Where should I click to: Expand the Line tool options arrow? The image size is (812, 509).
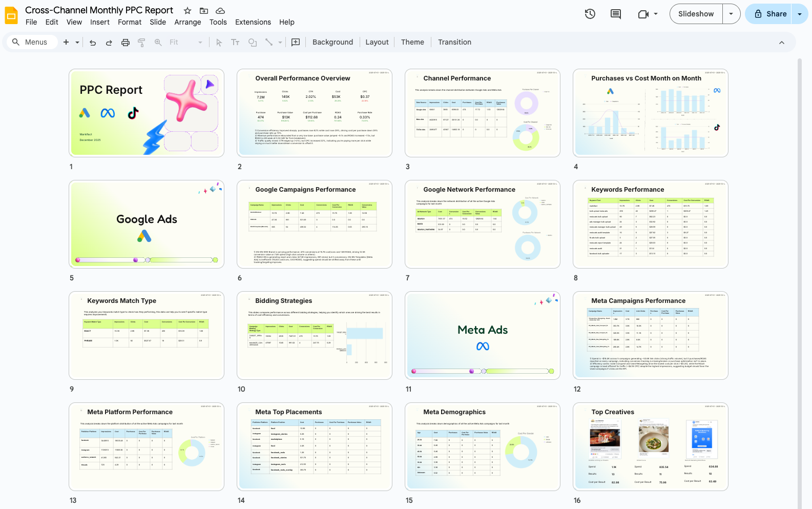[280, 43]
